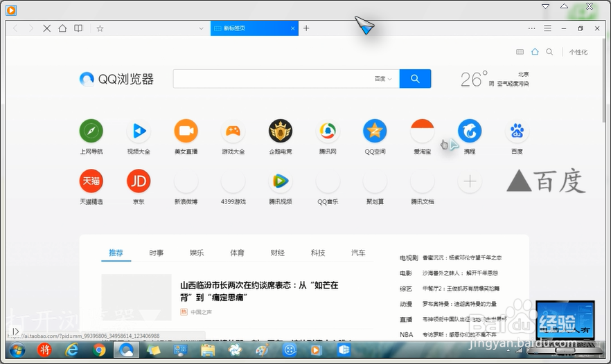Click the back navigation arrow
The height and width of the screenshot is (364, 611).
pyautogui.click(x=15, y=28)
